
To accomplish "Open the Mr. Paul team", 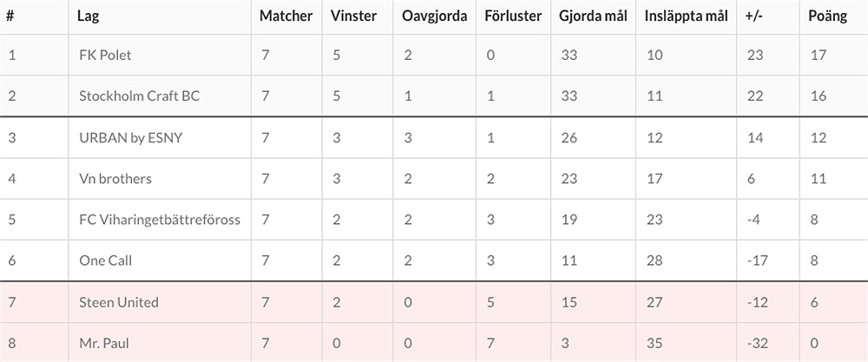I will coord(105,343).
